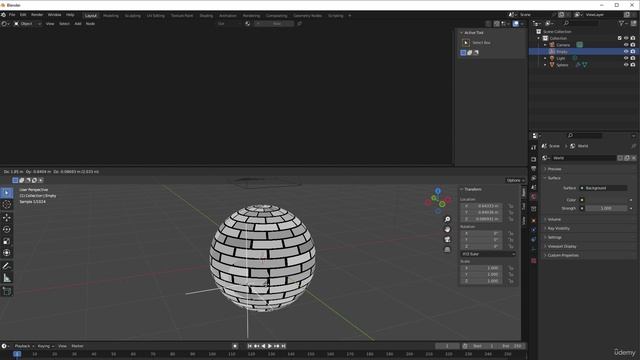Viewport: 640px width, 360px height.
Task: Open the Render menu
Action: (x=37, y=15)
